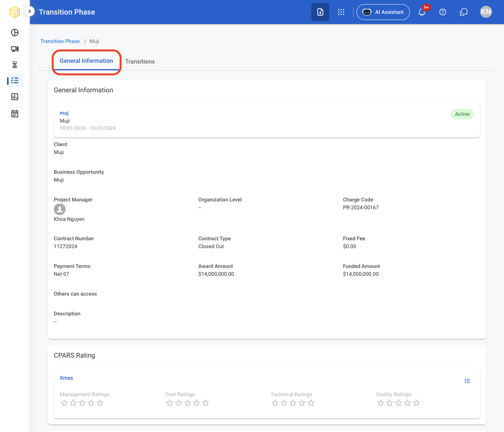Open the pie chart dashboard sidebar icon
Screen dimensions: 504x432
click(15, 33)
